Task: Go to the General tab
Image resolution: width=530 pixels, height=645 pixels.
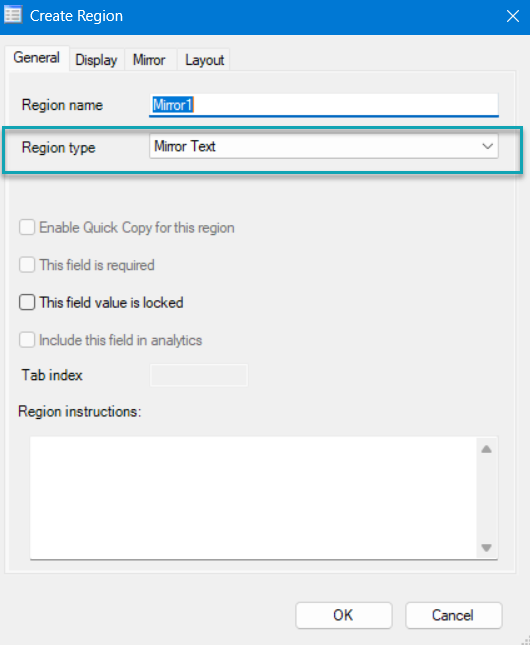Action: 37,58
